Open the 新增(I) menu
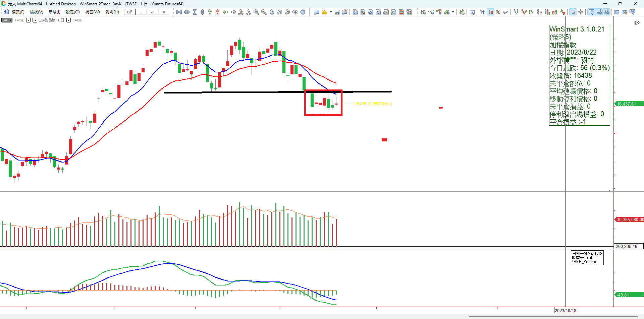Screen dimensions: 644x319 (54, 12)
